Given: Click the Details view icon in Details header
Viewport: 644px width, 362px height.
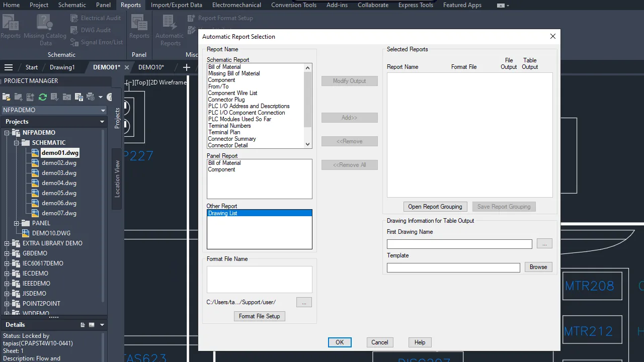Looking at the screenshot, I should [83, 325].
